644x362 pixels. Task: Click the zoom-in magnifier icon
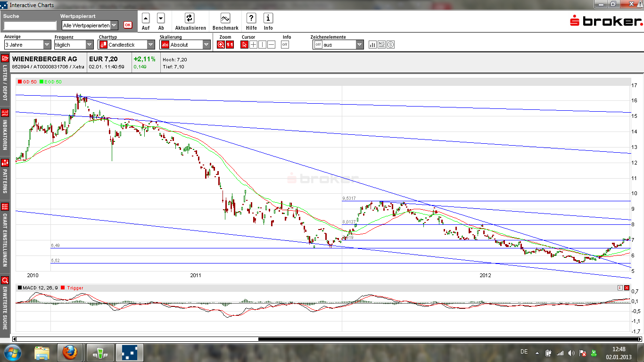click(221, 45)
